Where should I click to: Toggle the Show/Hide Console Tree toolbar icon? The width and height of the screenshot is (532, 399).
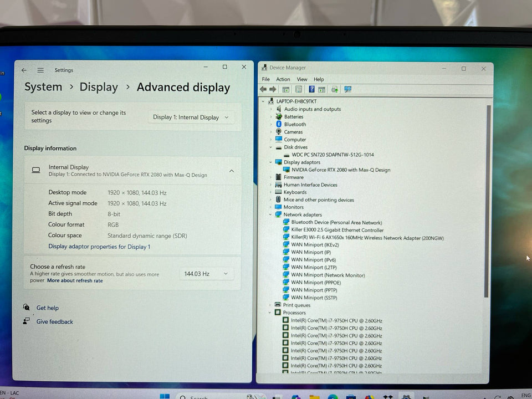(286, 90)
